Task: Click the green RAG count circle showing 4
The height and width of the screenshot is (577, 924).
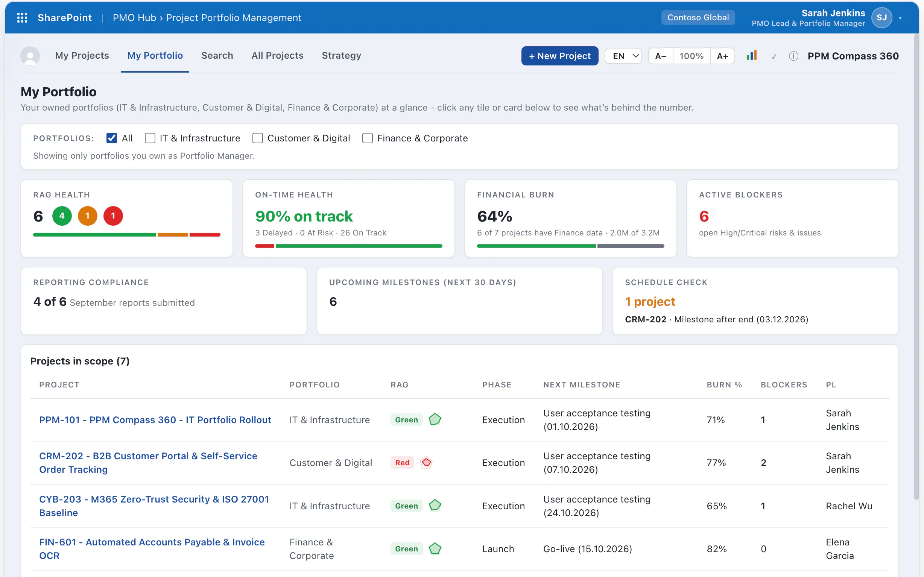Action: click(x=62, y=216)
